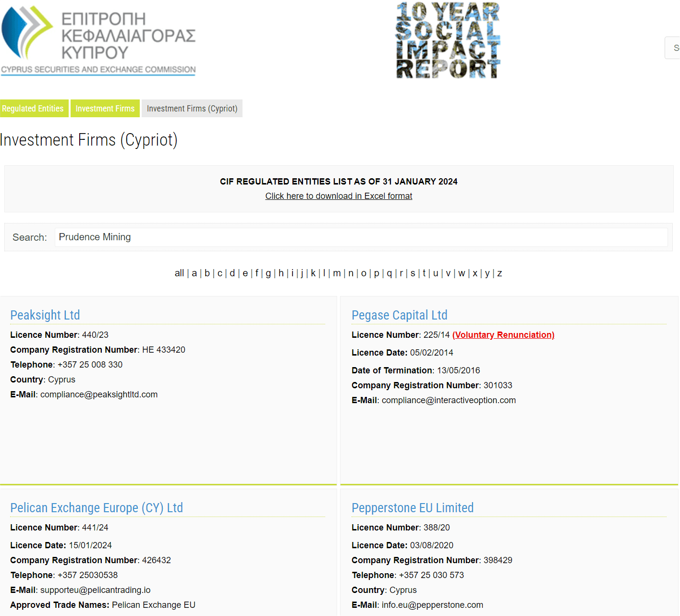Screen dimensions: 680x616
Task: Select Pepperstone telephone +357 25 030 573
Action: coord(431,575)
